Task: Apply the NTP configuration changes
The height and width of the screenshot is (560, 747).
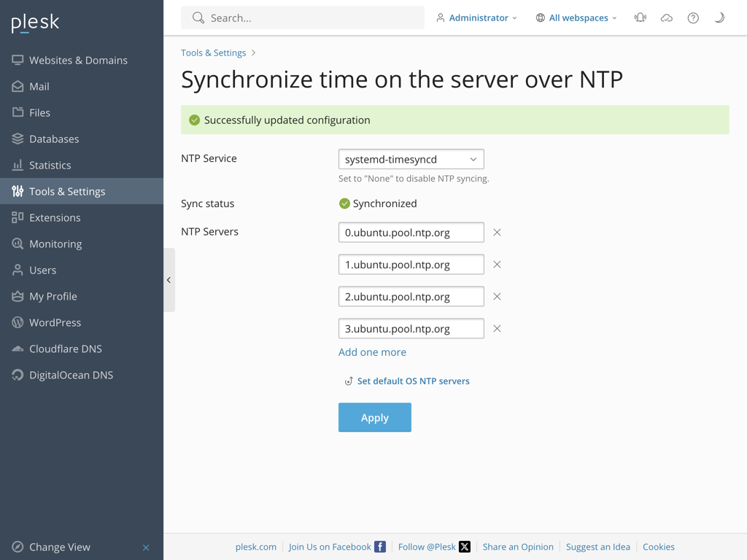Action: [374, 417]
